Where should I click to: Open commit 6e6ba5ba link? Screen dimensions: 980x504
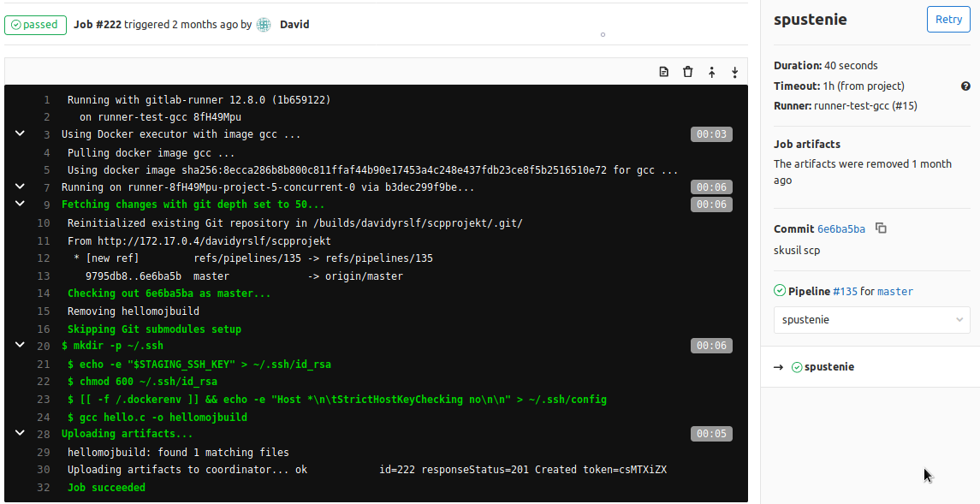pyautogui.click(x=841, y=229)
